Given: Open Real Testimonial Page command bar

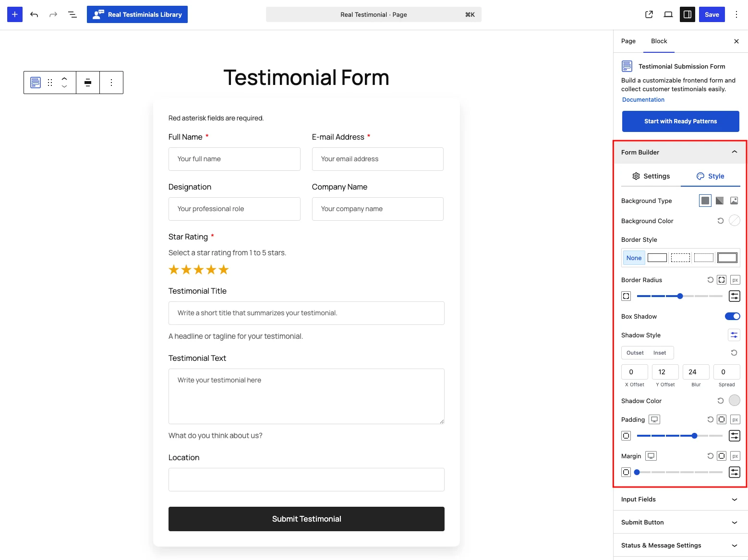Looking at the screenshot, I should 374,14.
